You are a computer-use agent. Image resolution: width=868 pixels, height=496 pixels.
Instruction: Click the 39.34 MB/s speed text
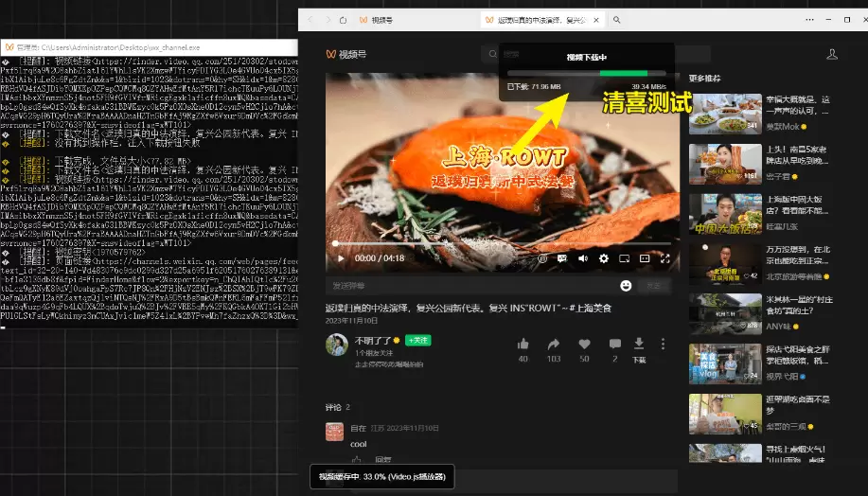coord(648,86)
